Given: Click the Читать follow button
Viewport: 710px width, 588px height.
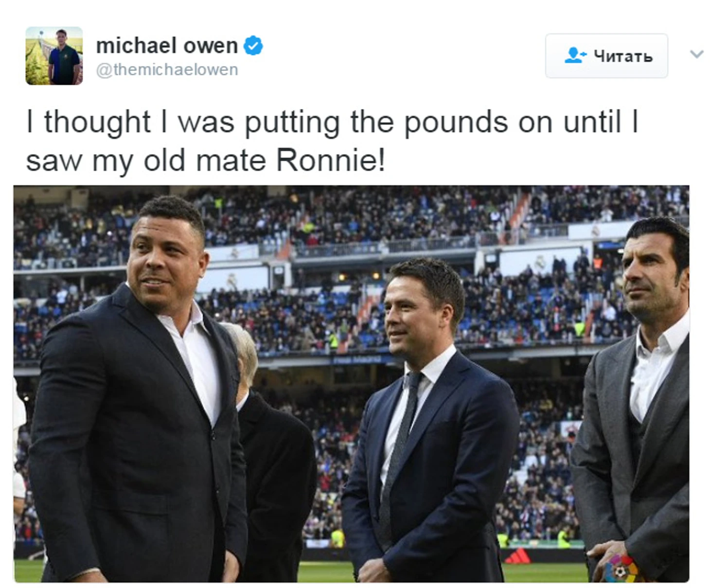Looking at the screenshot, I should pyautogui.click(x=606, y=55).
